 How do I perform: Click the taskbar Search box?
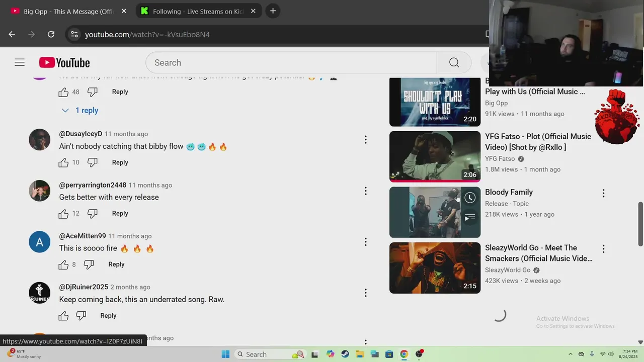270,354
